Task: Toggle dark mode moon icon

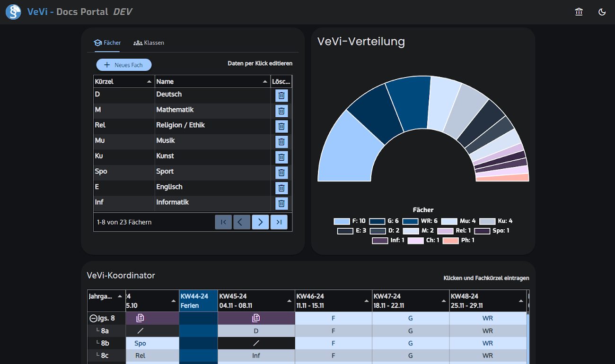Action: click(x=602, y=12)
